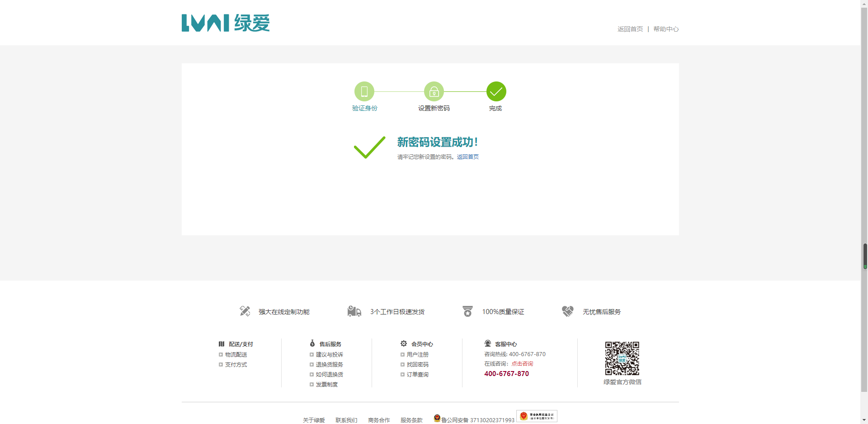Click the 设置新密码 lock step icon
Image resolution: width=868 pixels, height=424 pixels.
coord(434,92)
